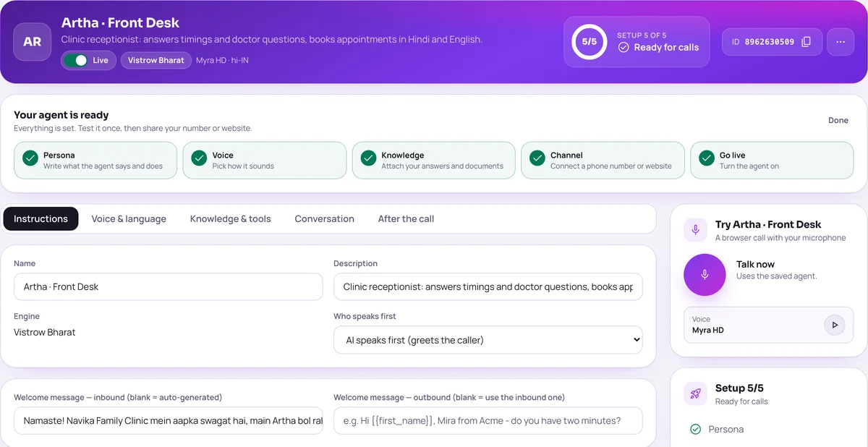The width and height of the screenshot is (868, 447).
Task: Click the Description input field
Action: pos(488,286)
